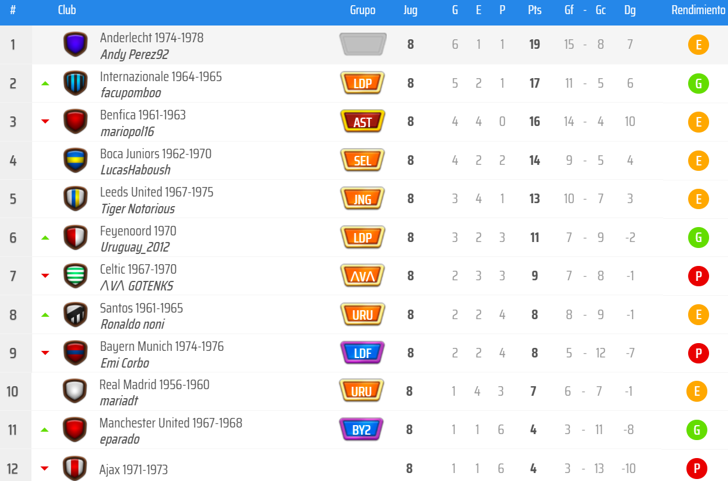The image size is (728, 481).
Task: Open the Internazionale striped shield crest
Action: pyautogui.click(x=75, y=83)
